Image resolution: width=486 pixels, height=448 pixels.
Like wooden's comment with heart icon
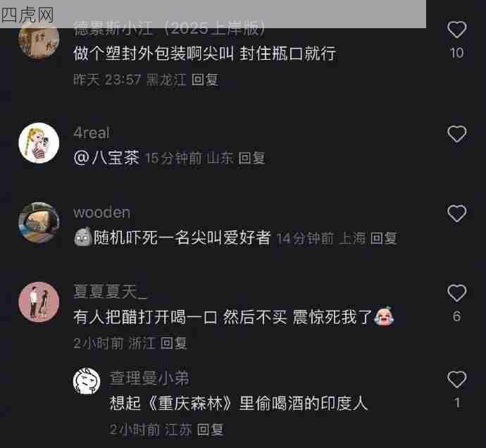click(x=457, y=213)
